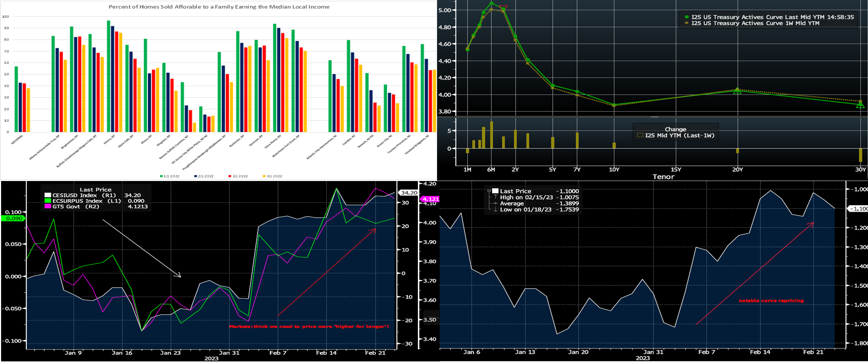868x362 pixels.
Task: Click the Low on 01/18/23 marker icon
Action: (x=495, y=209)
